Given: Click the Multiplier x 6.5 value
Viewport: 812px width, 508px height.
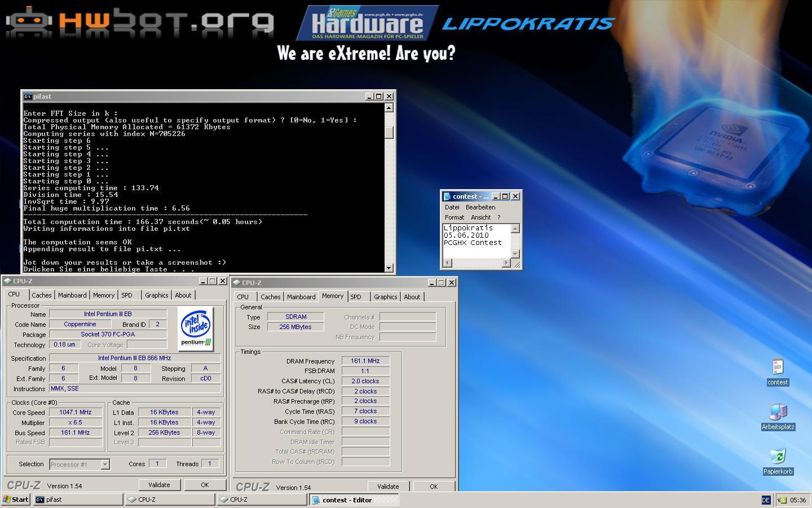Looking at the screenshot, I should [76, 422].
